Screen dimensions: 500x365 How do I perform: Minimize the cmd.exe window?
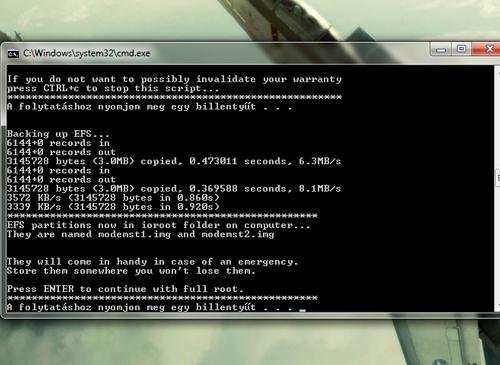click(x=441, y=49)
